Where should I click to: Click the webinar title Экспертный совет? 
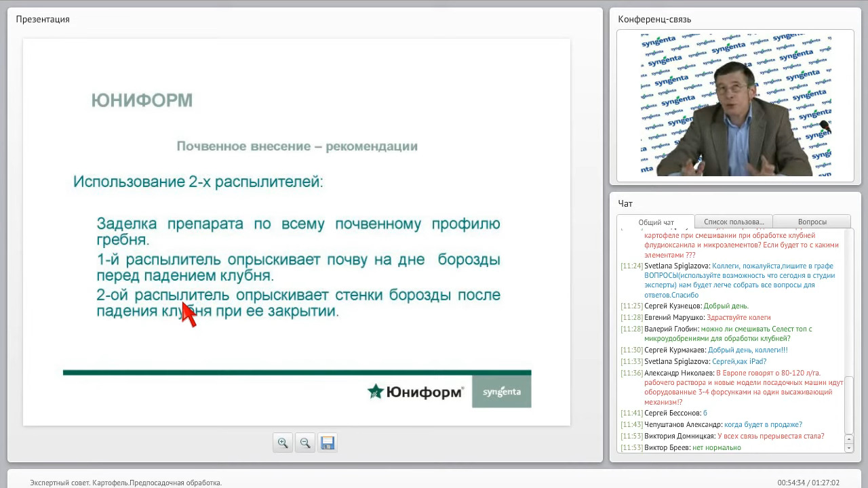(125, 483)
